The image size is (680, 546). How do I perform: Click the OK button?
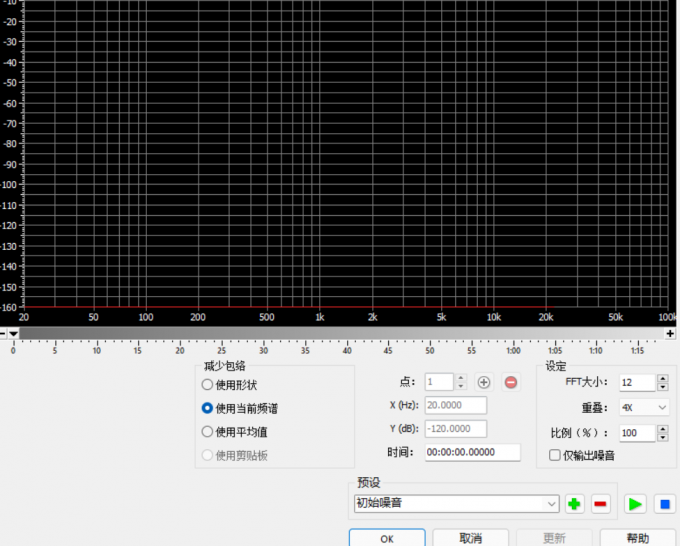coord(387,538)
